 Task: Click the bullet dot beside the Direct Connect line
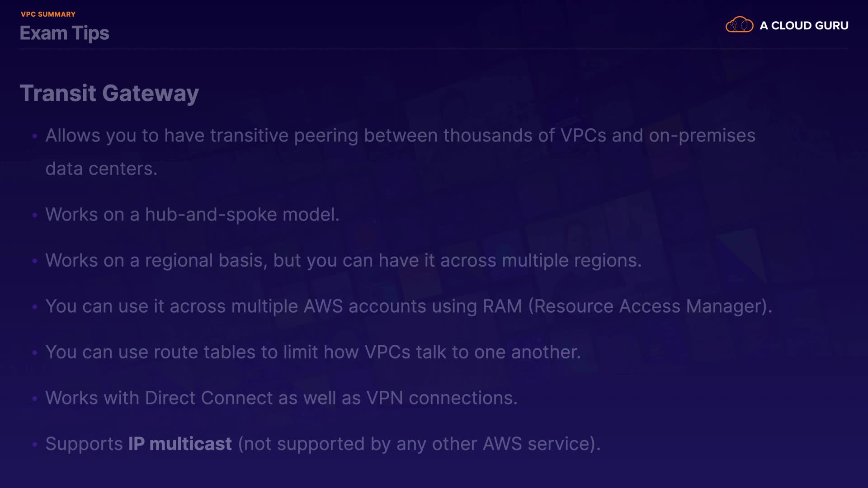coord(35,399)
